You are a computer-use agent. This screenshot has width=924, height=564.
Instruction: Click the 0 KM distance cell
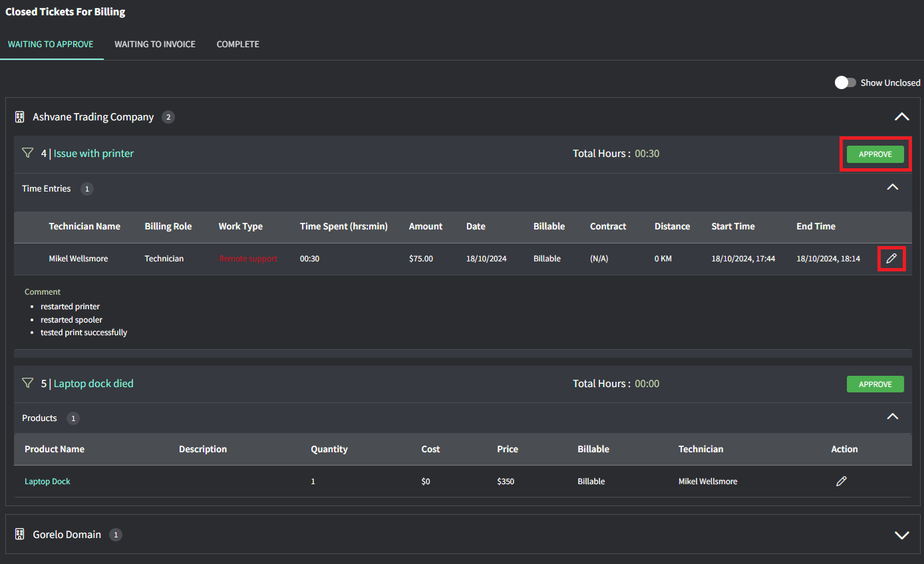coord(663,259)
